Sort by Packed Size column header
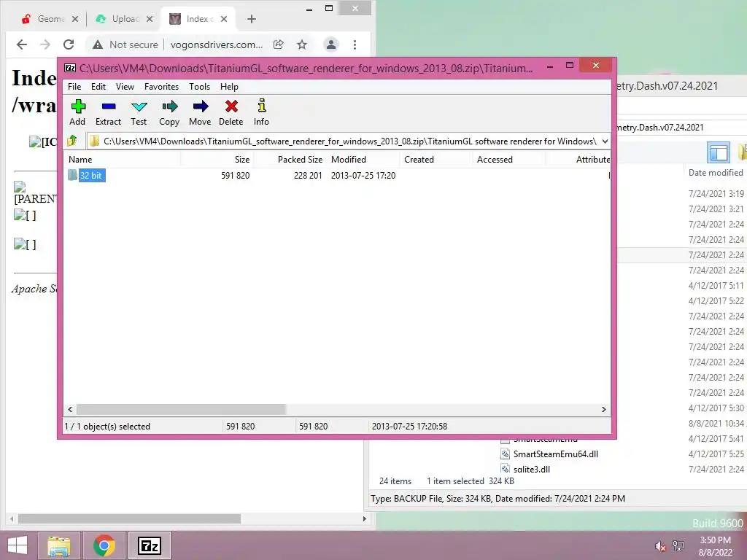The image size is (747, 560). pyautogui.click(x=290, y=160)
